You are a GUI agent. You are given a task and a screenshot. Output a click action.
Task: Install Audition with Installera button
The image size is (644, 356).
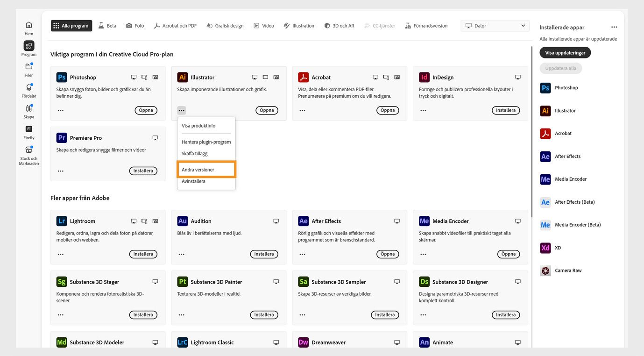(264, 254)
